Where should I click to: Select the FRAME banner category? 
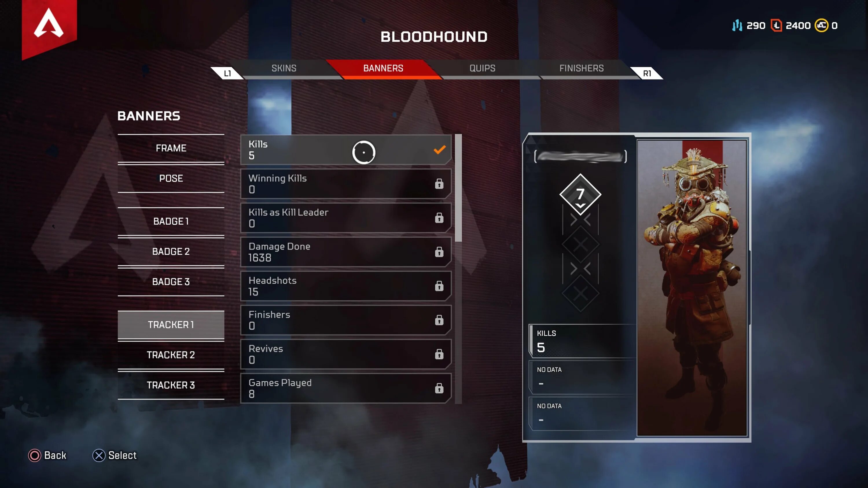170,148
